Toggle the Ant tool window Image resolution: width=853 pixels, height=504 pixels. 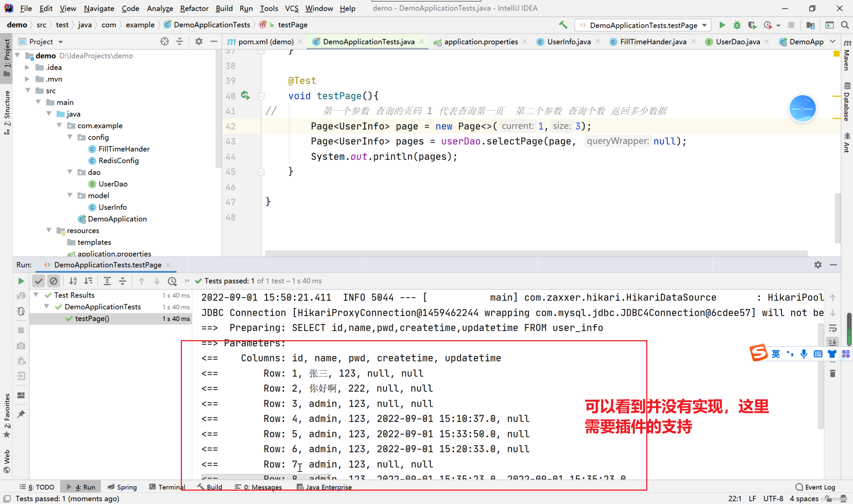[x=847, y=143]
